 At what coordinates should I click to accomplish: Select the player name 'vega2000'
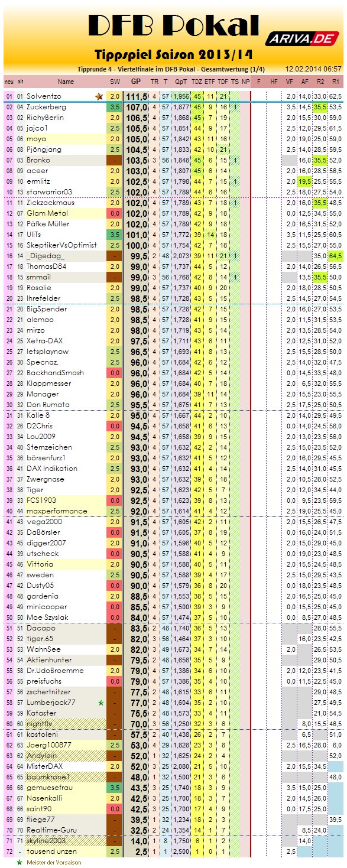point(45,522)
